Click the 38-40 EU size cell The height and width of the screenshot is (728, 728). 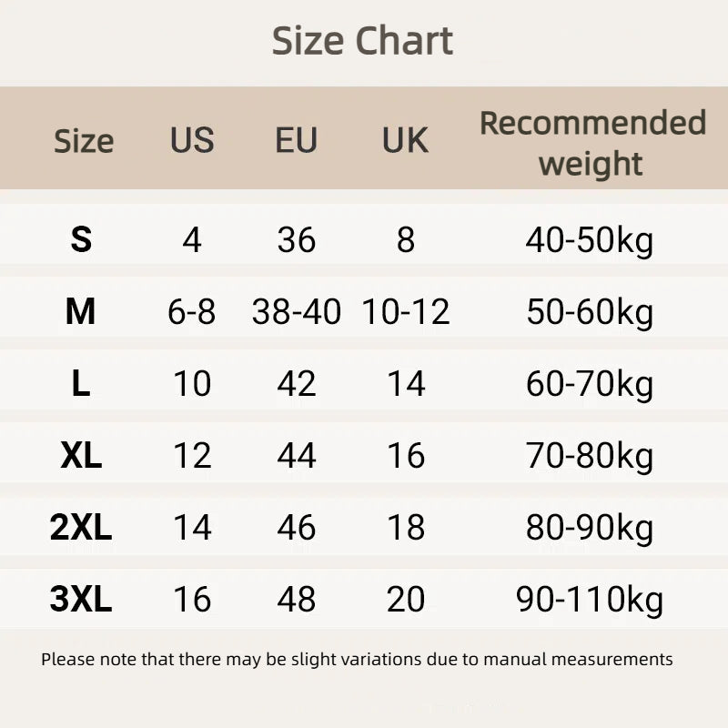coord(297,312)
